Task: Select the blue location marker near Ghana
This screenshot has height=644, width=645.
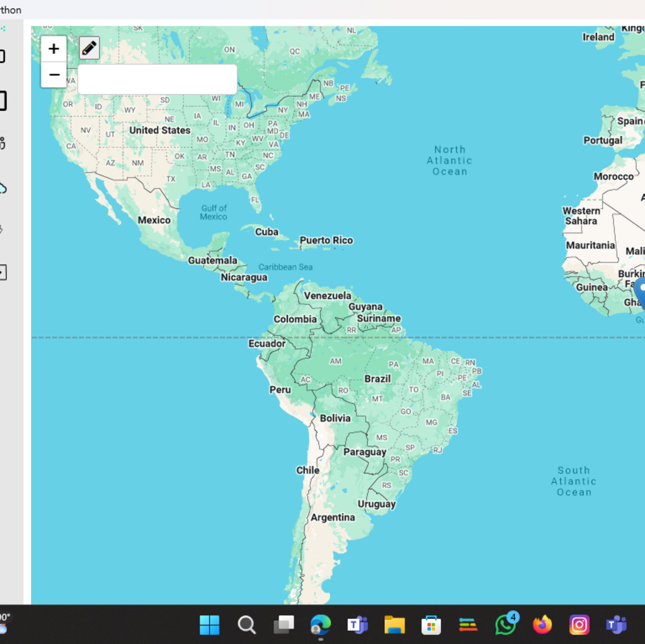Action: click(x=641, y=291)
